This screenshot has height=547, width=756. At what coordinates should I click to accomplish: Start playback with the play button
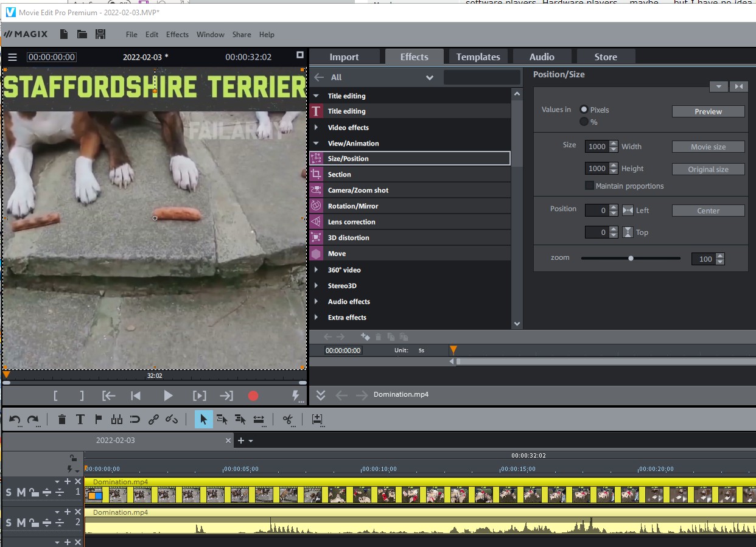[x=168, y=396]
